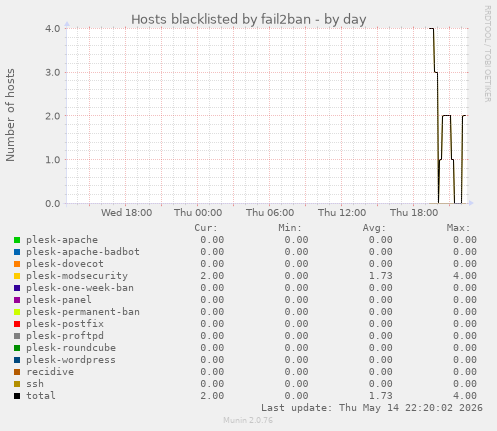Click the 'plesk-apache' legend label
The image size is (497, 431).
[62, 240]
